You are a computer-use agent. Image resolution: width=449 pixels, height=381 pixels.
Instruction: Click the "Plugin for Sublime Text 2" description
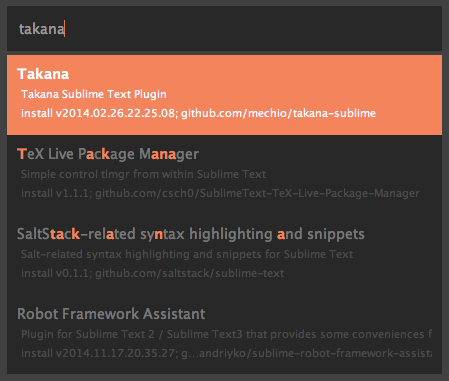point(226,334)
